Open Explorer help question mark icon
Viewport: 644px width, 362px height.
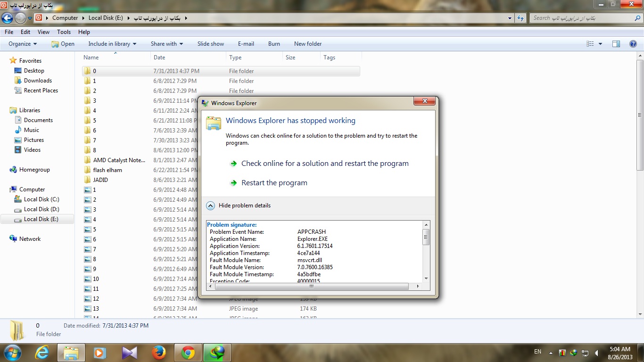(x=633, y=44)
